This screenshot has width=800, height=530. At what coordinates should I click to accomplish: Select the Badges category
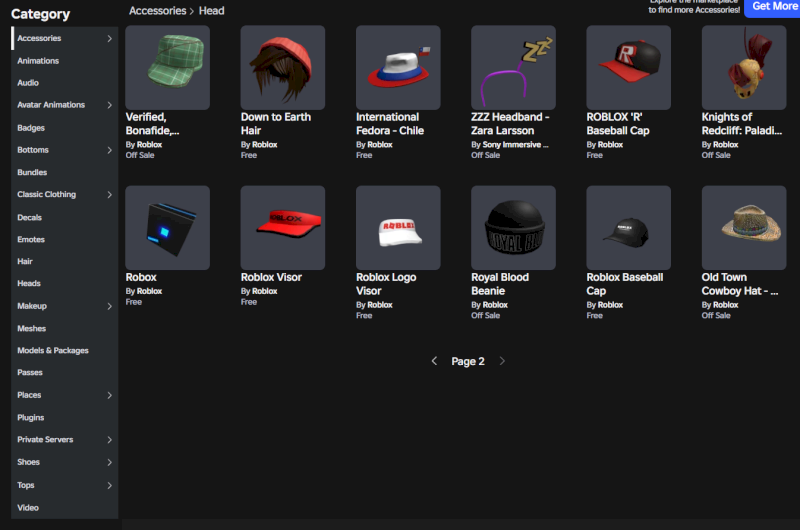click(31, 128)
